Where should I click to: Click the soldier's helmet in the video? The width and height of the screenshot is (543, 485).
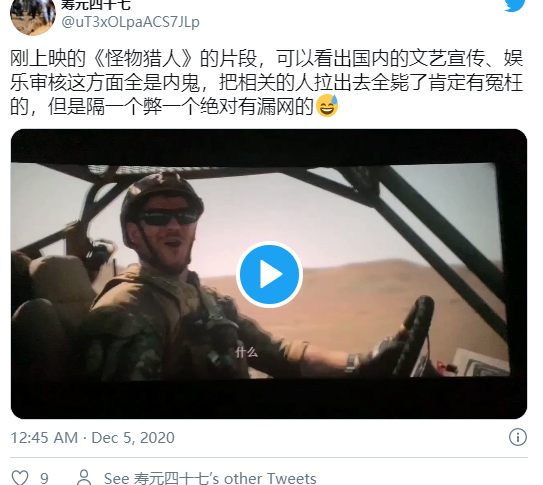[x=160, y=197]
